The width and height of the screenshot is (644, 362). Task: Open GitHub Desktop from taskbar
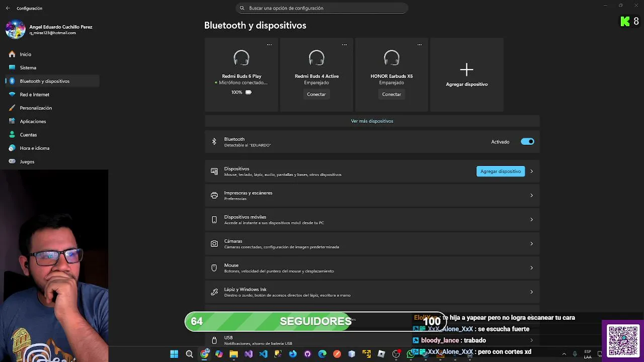tap(307, 354)
